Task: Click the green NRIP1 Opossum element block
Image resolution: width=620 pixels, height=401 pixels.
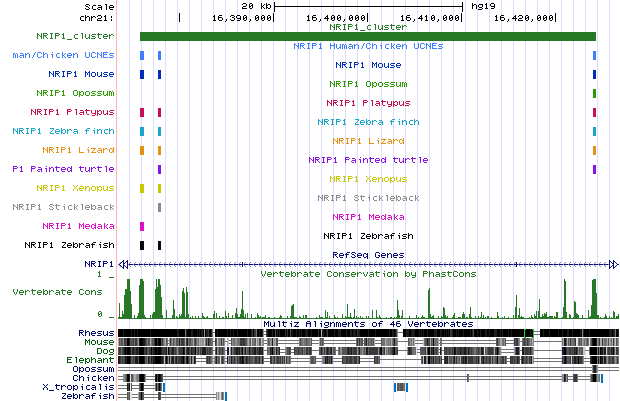Action: pyautogui.click(x=594, y=93)
